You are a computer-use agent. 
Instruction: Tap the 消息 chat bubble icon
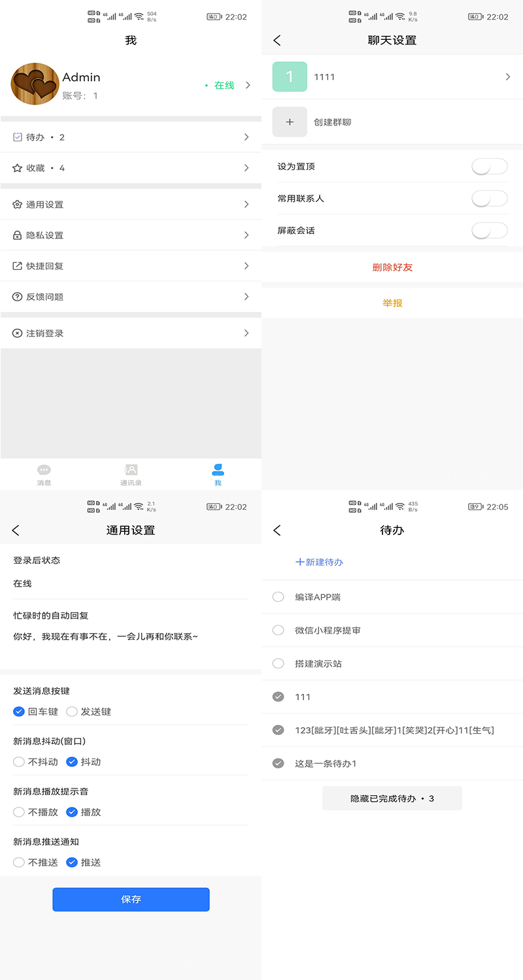coord(44,470)
